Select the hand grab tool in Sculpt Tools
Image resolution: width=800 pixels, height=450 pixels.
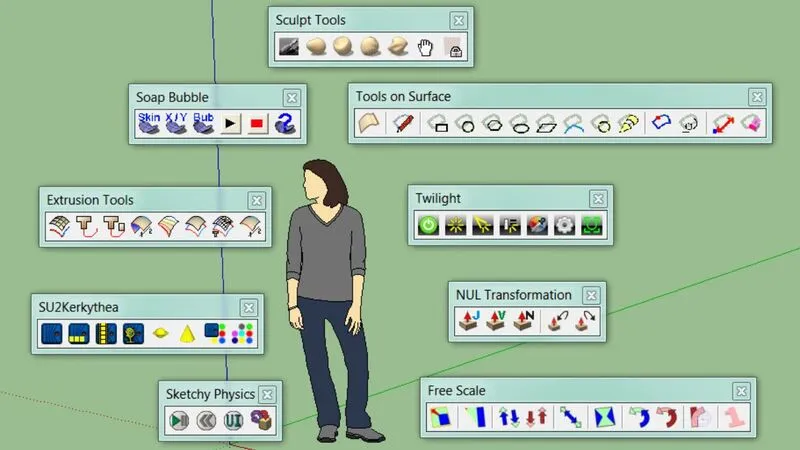click(425, 47)
